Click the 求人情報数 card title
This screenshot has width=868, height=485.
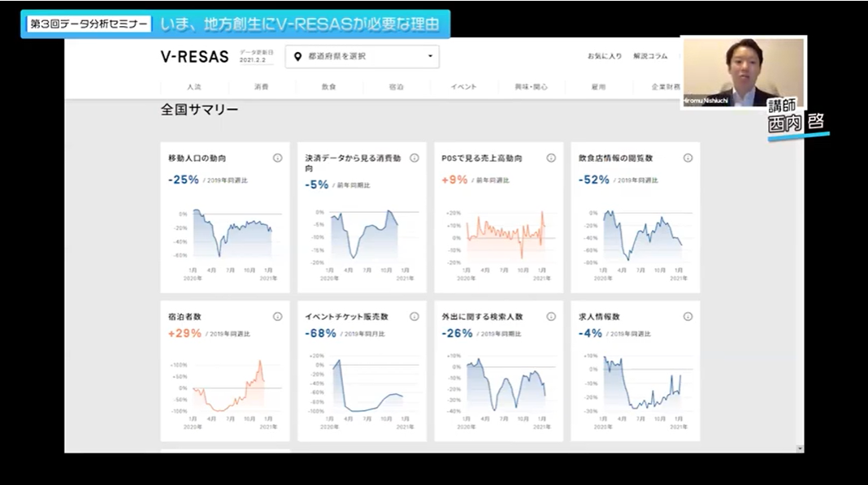(x=599, y=317)
